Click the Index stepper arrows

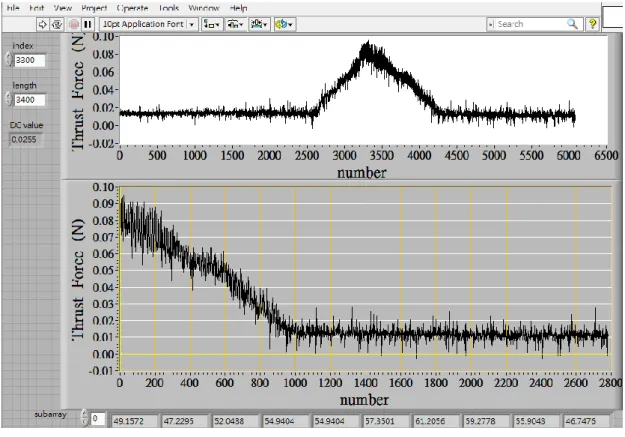point(9,59)
